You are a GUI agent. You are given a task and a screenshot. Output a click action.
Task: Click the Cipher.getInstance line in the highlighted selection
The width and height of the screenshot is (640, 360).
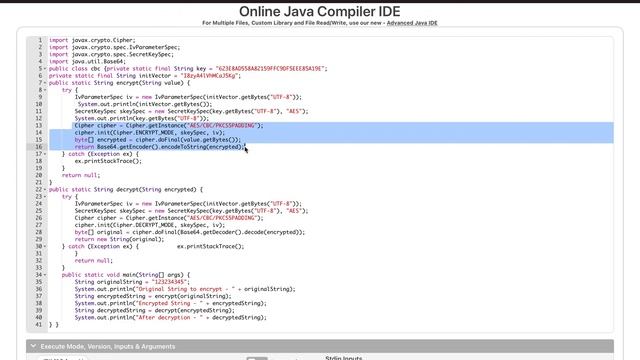pos(169,125)
